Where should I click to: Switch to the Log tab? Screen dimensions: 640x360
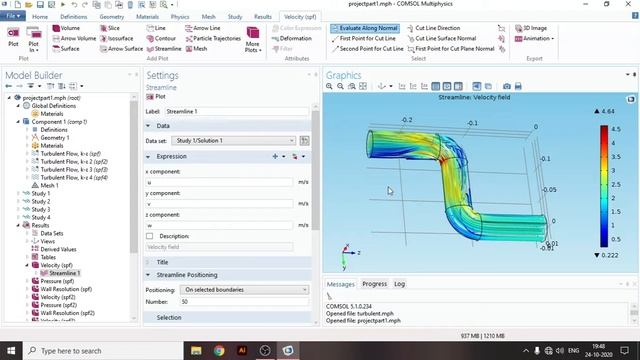click(399, 284)
